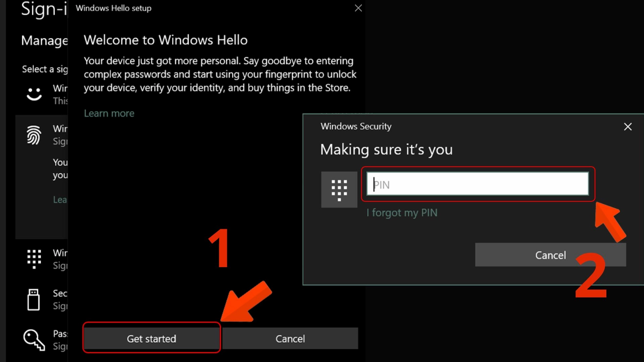This screenshot has height=362, width=644.
Task: Click the I forgot my PIN link
Action: pos(402,213)
